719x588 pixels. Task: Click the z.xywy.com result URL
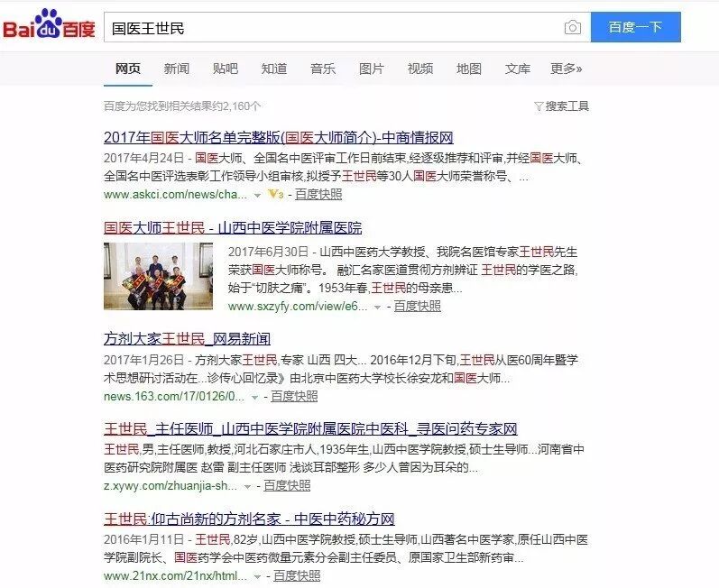point(171,486)
